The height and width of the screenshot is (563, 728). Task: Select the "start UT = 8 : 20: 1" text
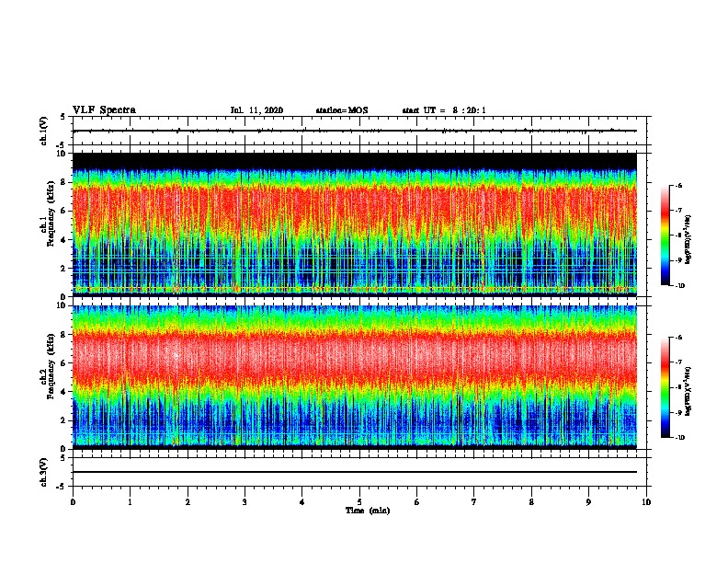(x=444, y=110)
